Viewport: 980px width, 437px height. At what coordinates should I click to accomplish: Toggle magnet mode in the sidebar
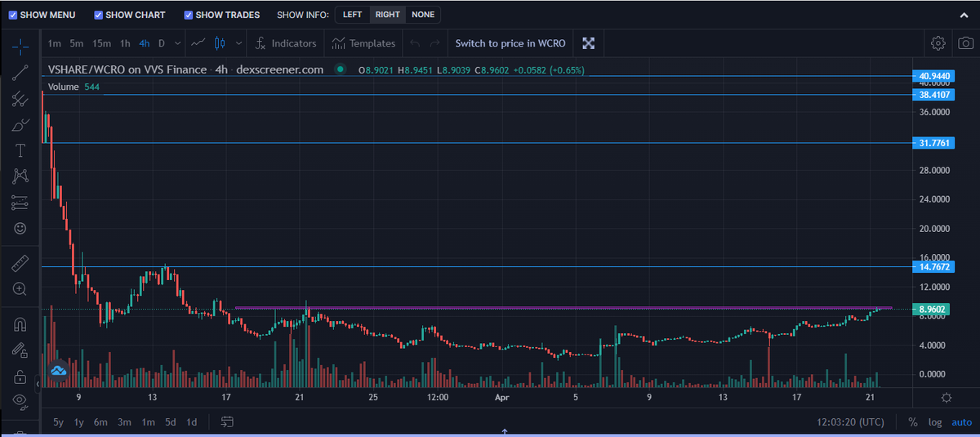(x=20, y=323)
